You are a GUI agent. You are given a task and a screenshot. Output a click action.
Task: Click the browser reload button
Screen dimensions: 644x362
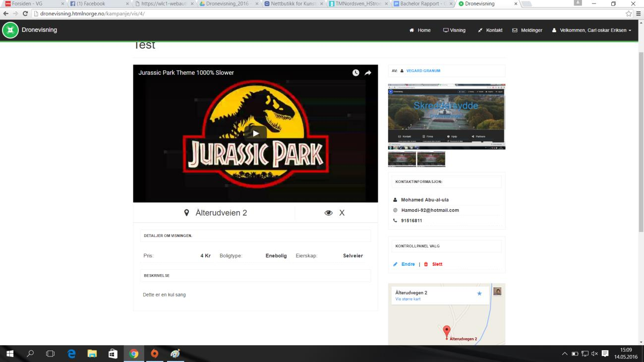25,13
